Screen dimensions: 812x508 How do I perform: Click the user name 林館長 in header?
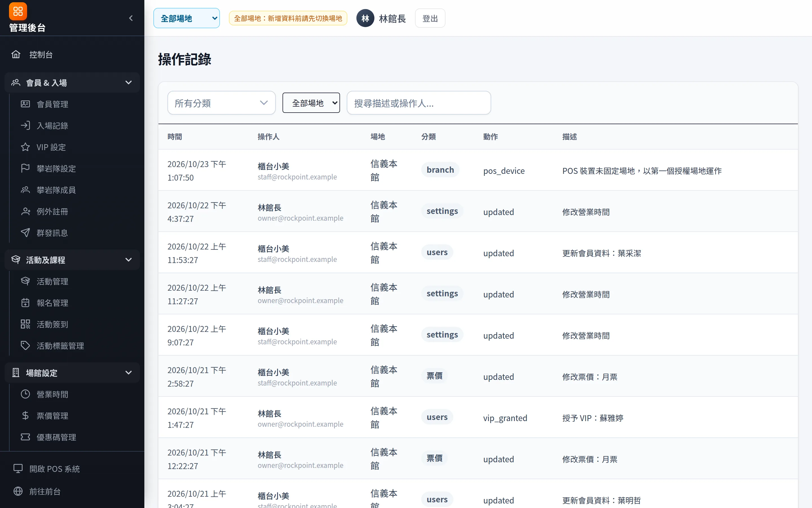(x=392, y=18)
